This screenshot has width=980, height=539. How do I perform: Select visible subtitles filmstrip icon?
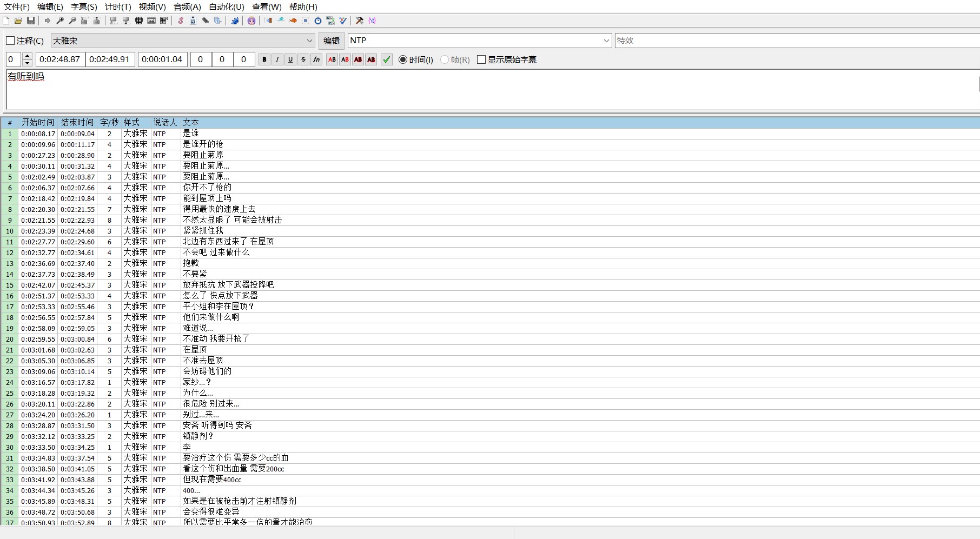[139, 21]
